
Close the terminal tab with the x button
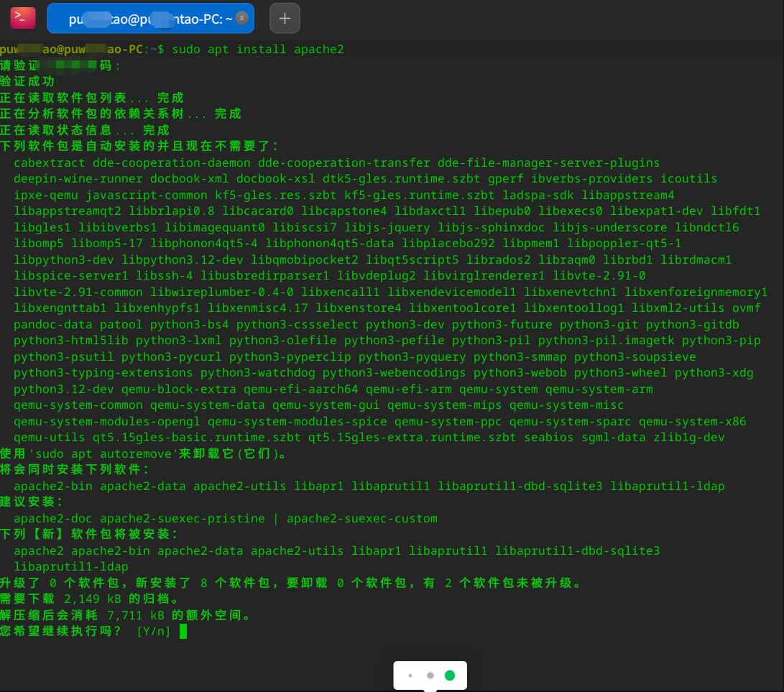pyautogui.click(x=242, y=19)
